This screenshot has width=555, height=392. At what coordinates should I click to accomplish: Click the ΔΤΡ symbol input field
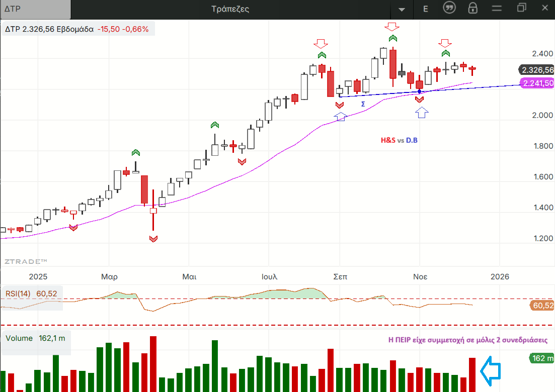click(x=35, y=9)
